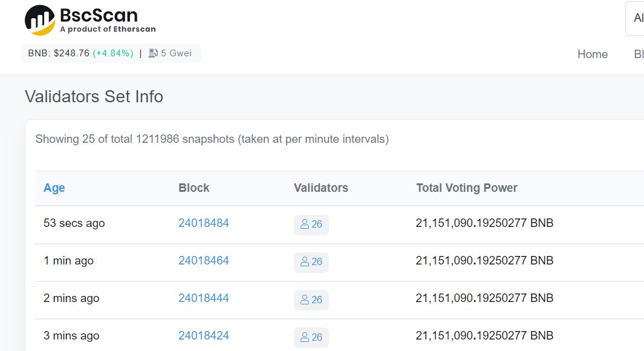
Task: Click the BscScan wordmark text
Action: pos(99,16)
